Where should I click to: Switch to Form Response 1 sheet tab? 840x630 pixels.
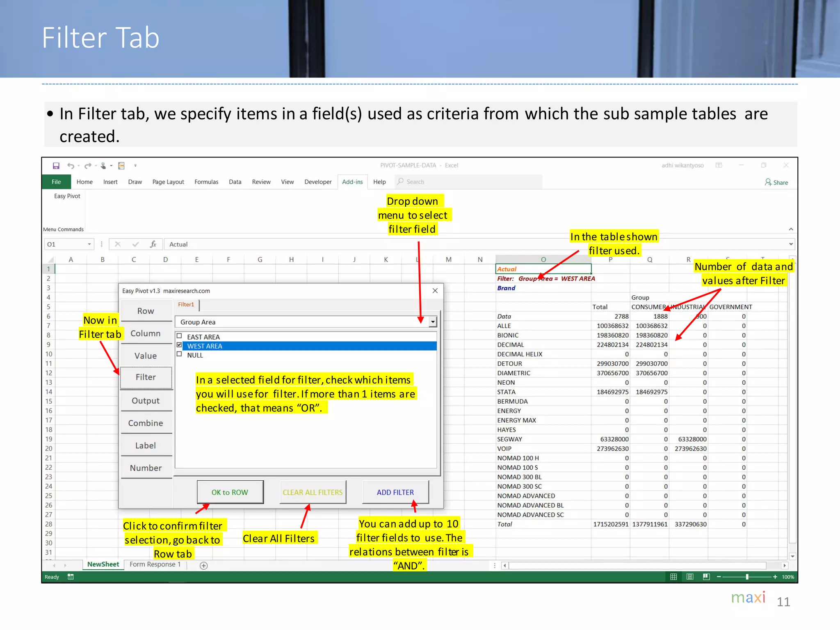tap(155, 564)
